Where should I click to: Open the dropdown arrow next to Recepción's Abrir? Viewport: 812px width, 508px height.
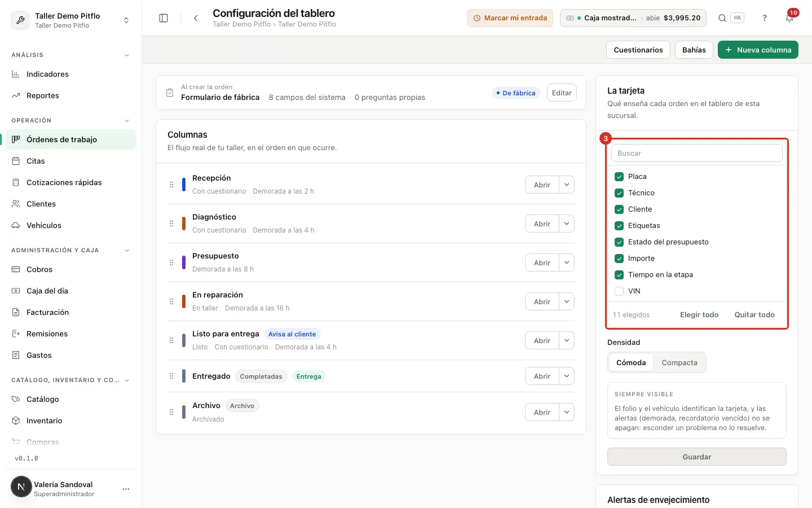click(567, 185)
